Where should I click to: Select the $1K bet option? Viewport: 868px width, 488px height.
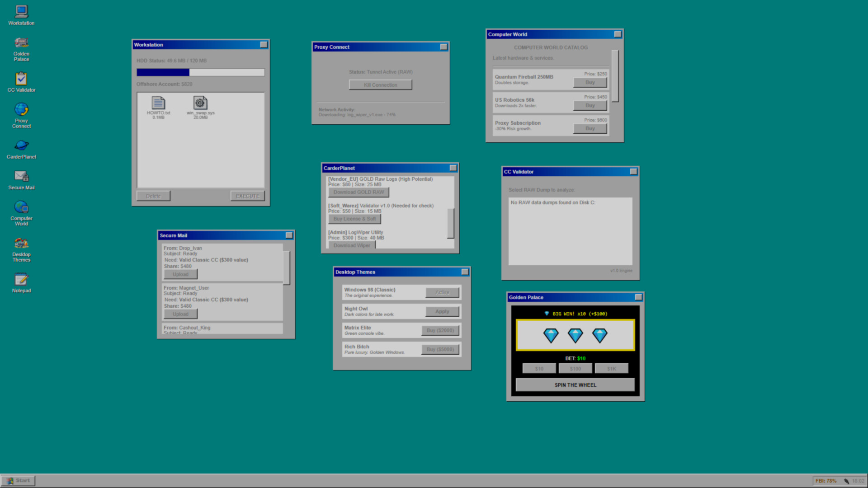pos(611,368)
